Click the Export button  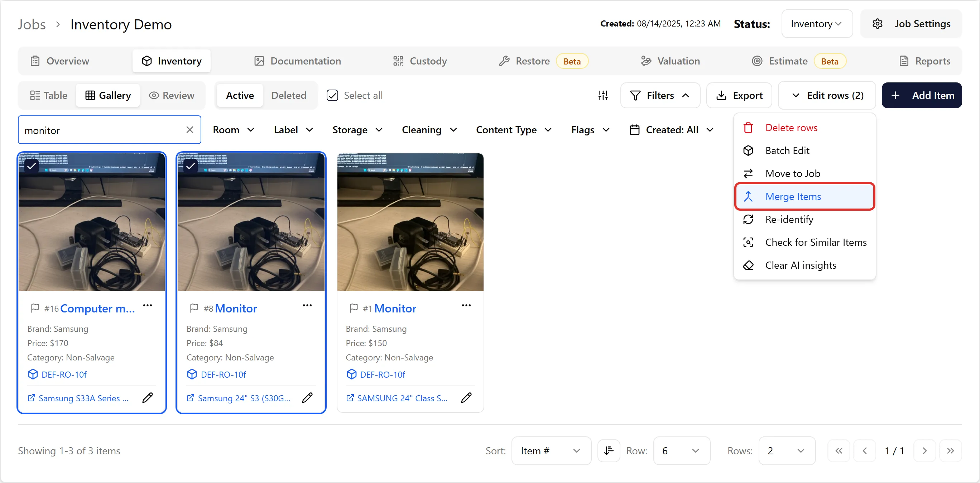point(739,95)
